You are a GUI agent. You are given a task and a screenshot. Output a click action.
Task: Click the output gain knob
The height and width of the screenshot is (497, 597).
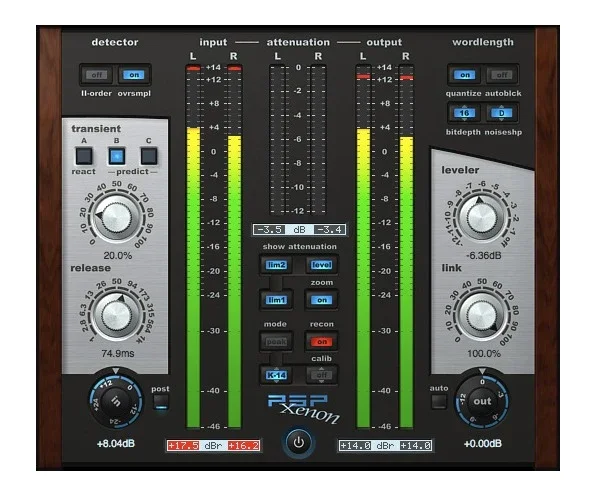tap(482, 401)
